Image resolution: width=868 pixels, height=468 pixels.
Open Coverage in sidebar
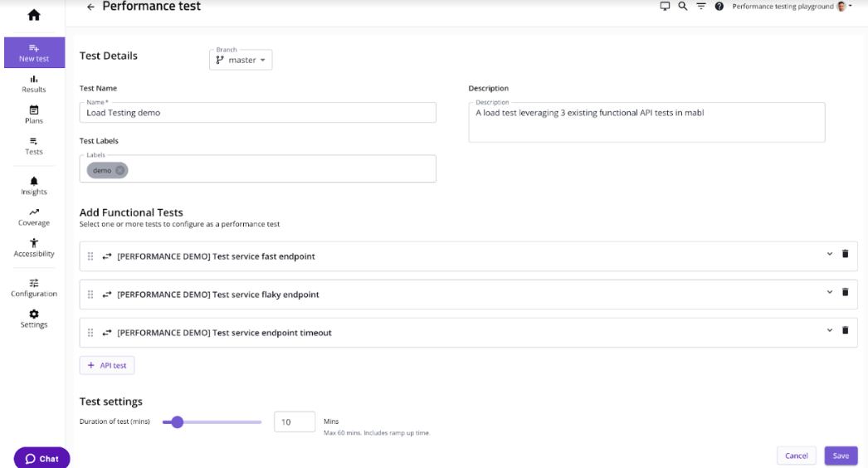pyautogui.click(x=34, y=217)
